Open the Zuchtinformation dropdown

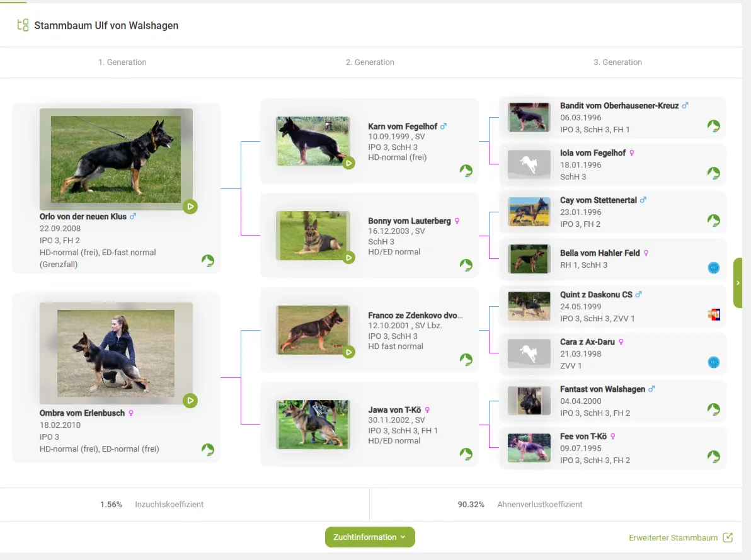(x=370, y=537)
